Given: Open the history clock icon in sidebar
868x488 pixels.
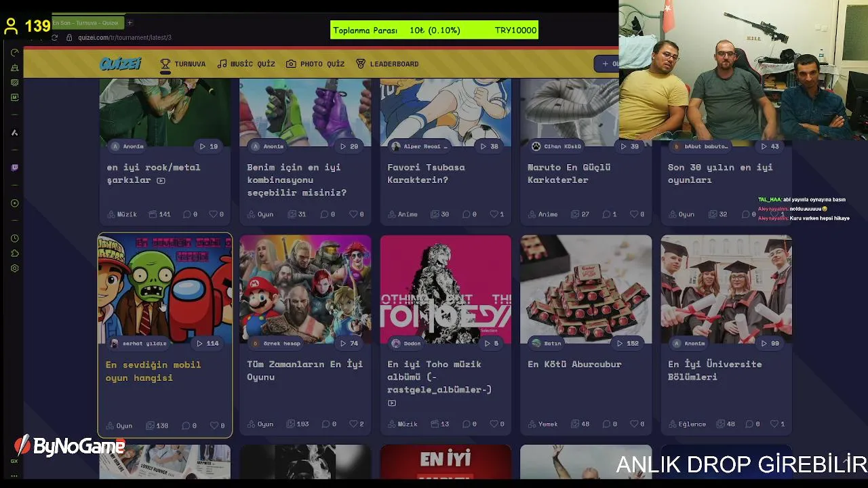Looking at the screenshot, I should click(x=14, y=239).
